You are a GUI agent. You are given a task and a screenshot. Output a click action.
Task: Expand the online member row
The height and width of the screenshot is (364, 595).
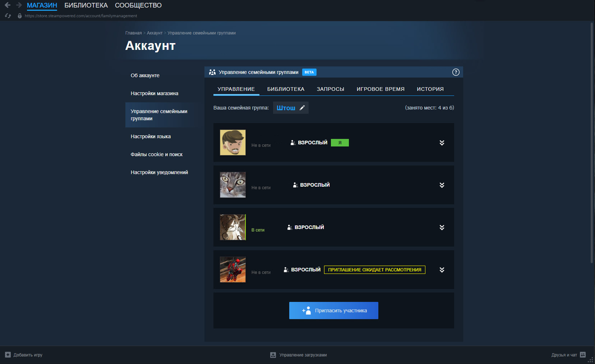442,228
